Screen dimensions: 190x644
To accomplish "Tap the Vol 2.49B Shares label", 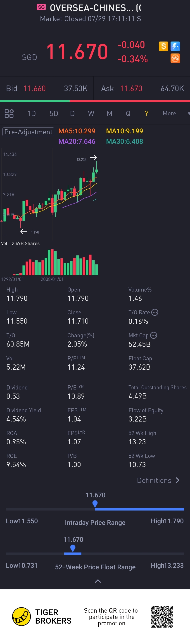I will [20, 243].
